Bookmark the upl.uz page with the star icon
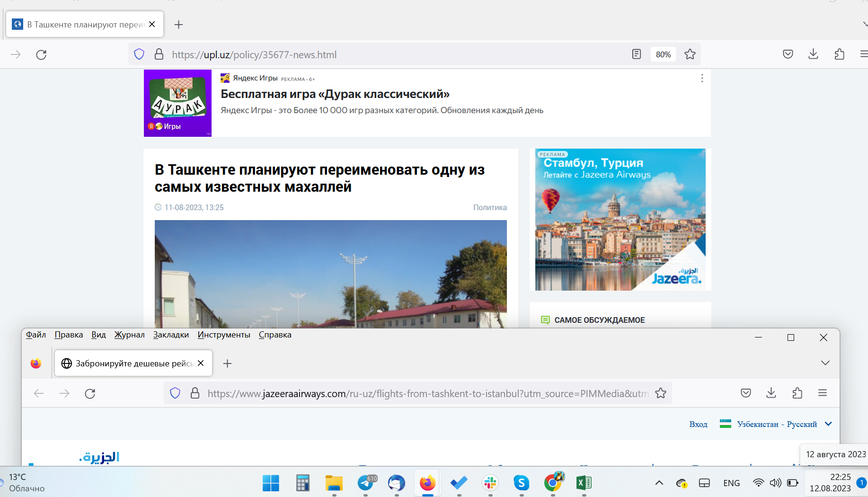 point(690,54)
